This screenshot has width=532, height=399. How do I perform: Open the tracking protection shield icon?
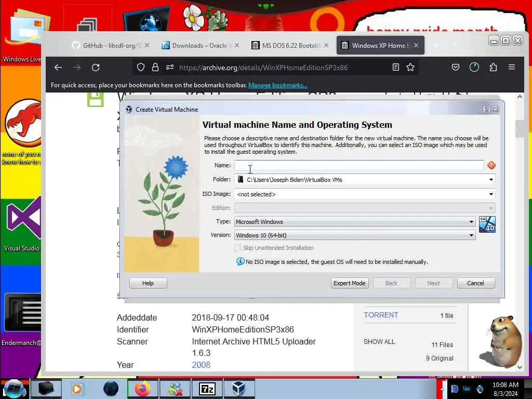pos(140,68)
